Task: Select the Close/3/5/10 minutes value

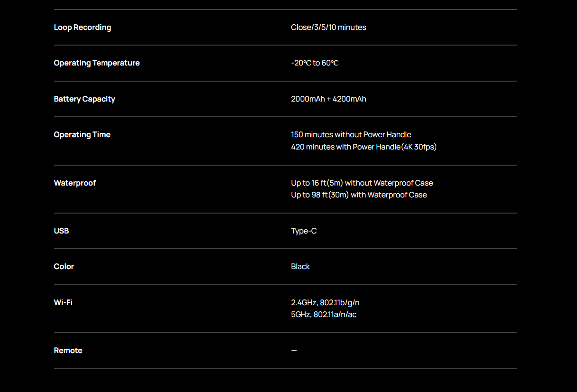Action: (328, 28)
